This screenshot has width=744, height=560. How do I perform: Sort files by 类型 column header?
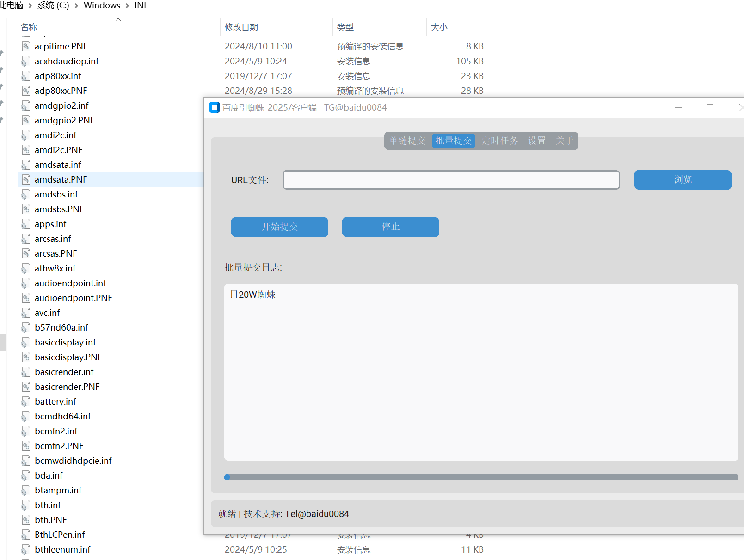(345, 27)
